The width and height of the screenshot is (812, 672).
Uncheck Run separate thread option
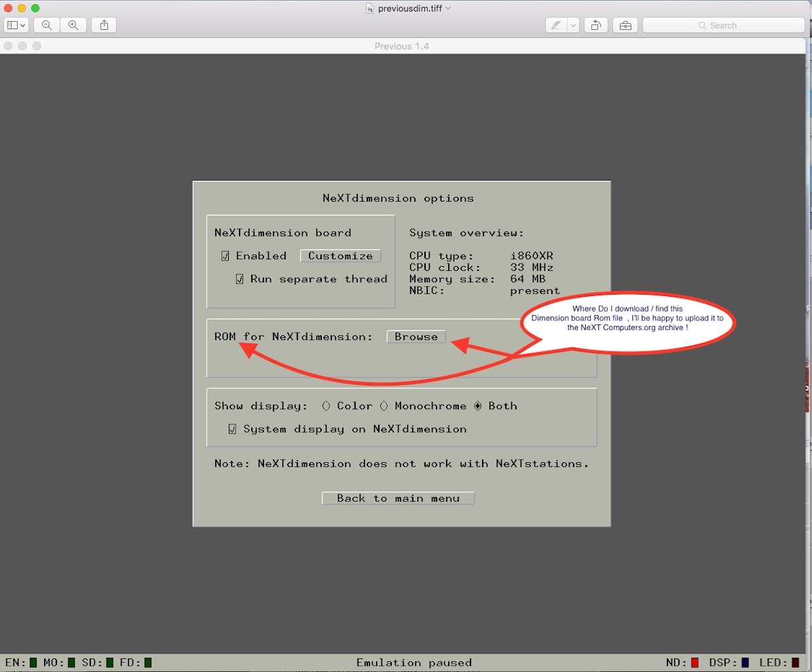pyautogui.click(x=240, y=279)
